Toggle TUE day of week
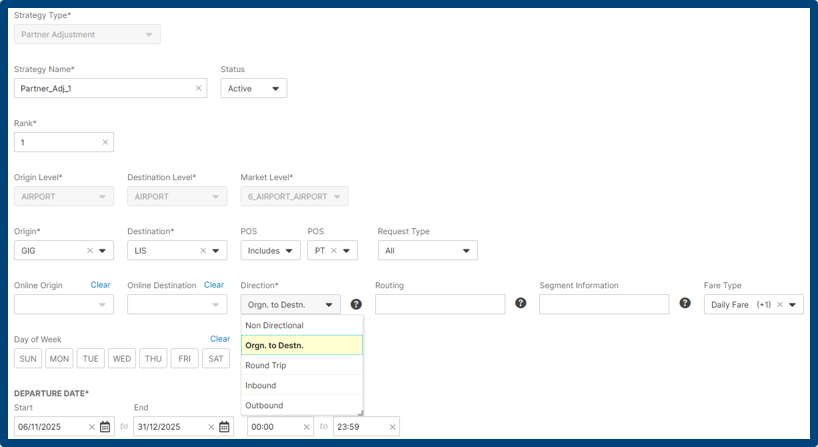The image size is (818, 447). (x=91, y=359)
